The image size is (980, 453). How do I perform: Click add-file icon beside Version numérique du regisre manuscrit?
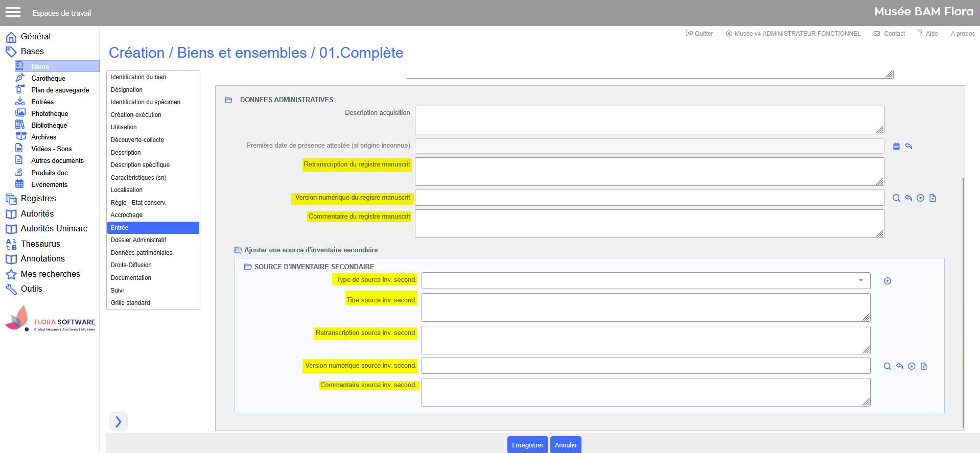932,198
